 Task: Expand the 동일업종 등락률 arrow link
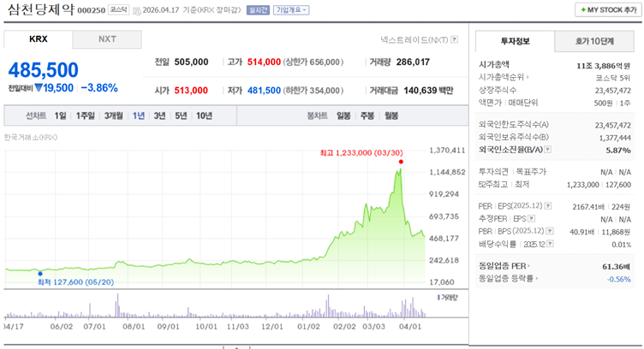coord(537,279)
